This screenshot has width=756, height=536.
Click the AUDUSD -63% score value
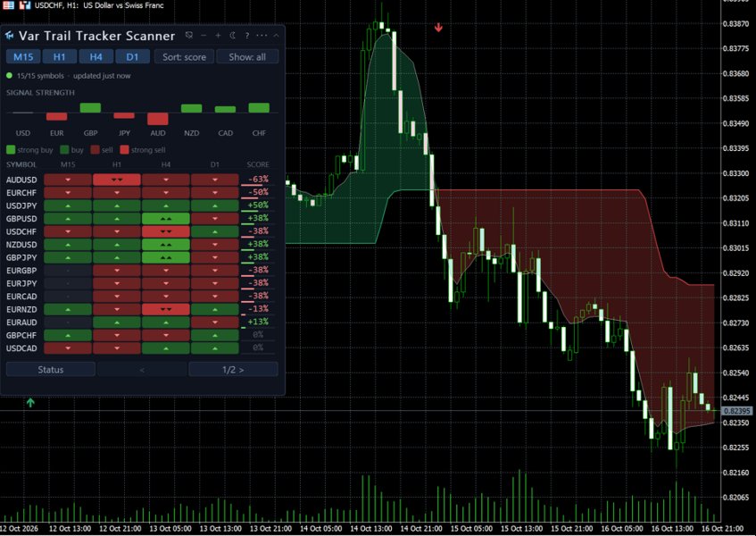pos(259,180)
